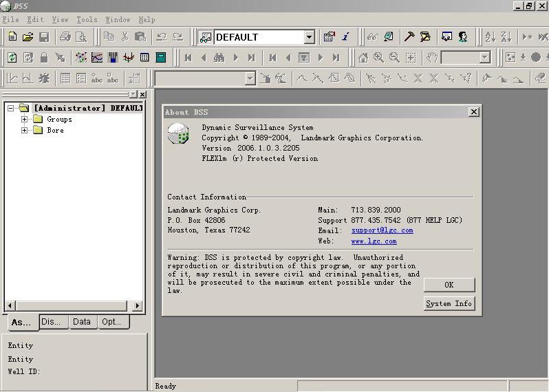This screenshot has height=392, width=549.
Task: Click the user head profile icon
Action: click(x=463, y=36)
